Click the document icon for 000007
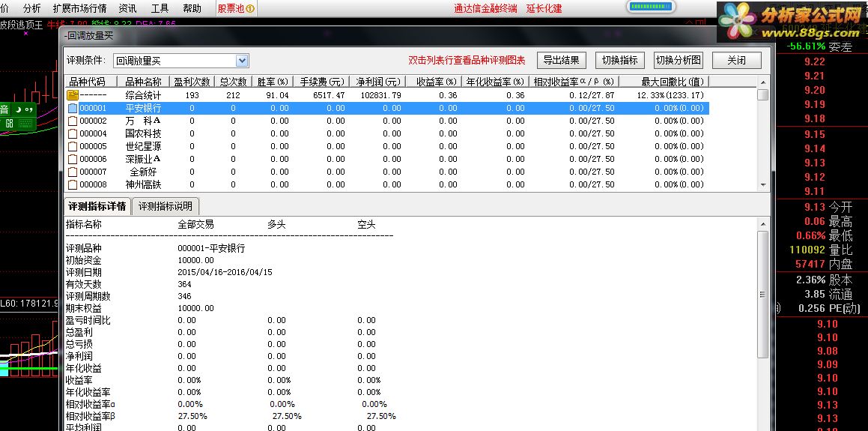The image size is (868, 431). (73, 172)
